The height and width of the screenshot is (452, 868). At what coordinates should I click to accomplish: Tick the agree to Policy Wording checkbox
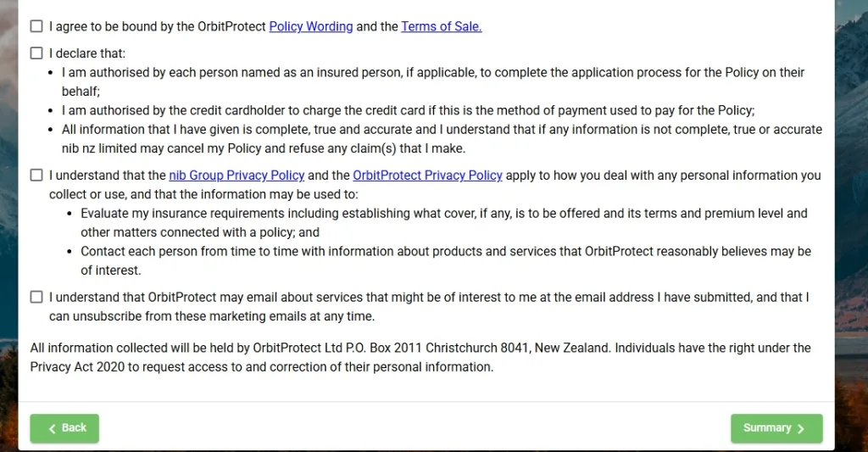click(36, 26)
